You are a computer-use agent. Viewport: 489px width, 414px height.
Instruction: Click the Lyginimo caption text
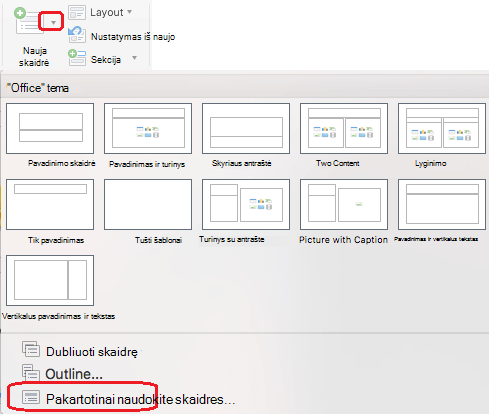pos(431,163)
